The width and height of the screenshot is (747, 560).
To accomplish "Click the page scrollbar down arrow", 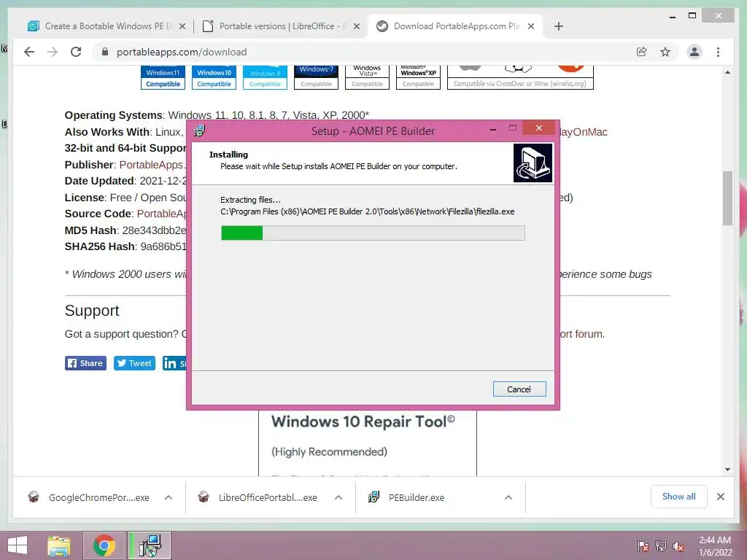I will (727, 470).
